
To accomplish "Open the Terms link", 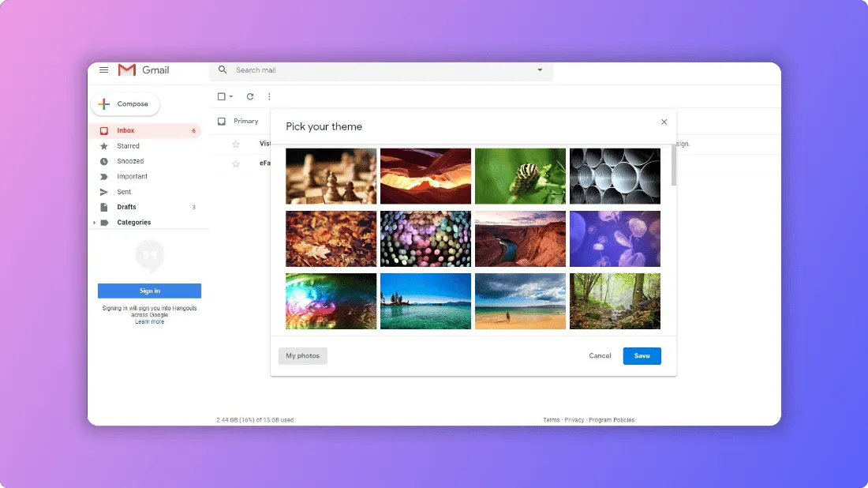I will coord(552,420).
